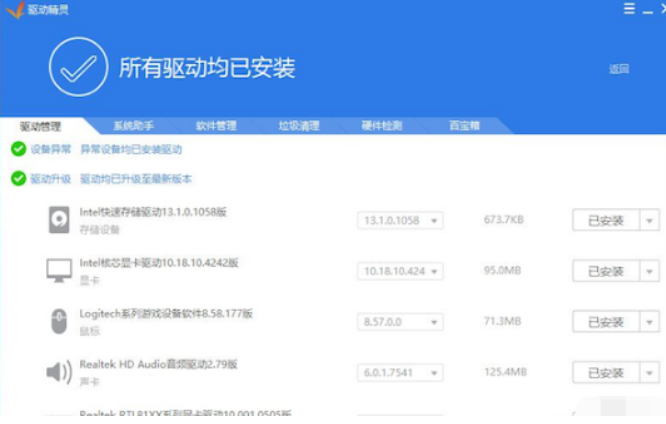
Task: Click the Intel graphics monitor icon
Action: point(59,271)
